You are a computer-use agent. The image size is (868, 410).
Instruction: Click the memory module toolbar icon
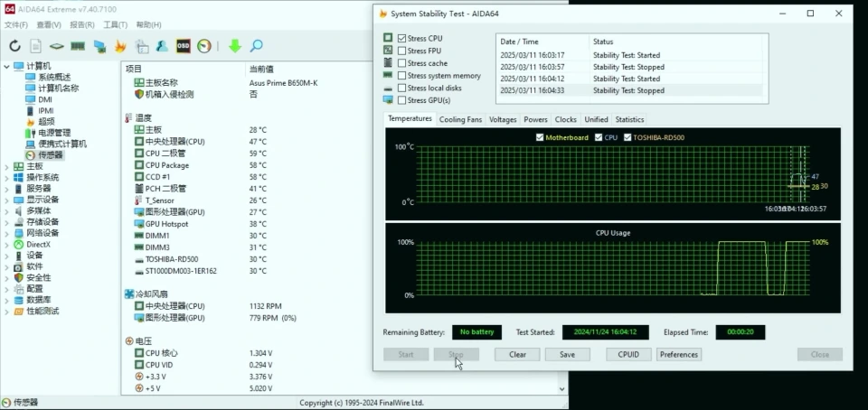79,45
